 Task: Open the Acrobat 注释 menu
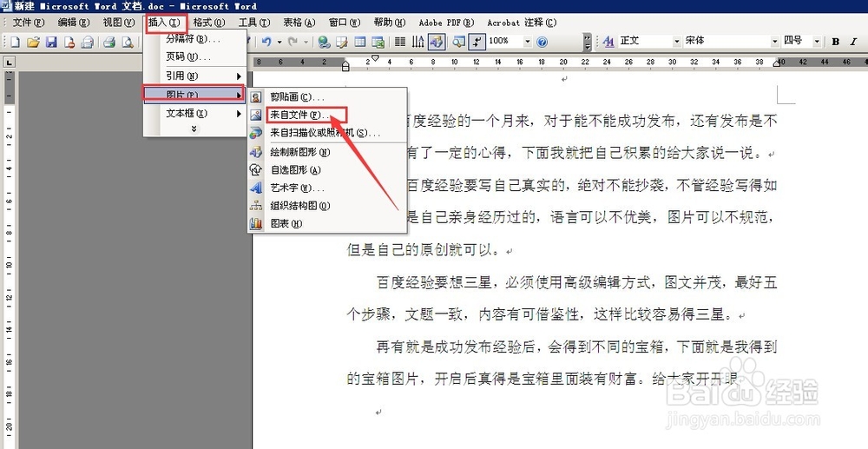[x=522, y=23]
